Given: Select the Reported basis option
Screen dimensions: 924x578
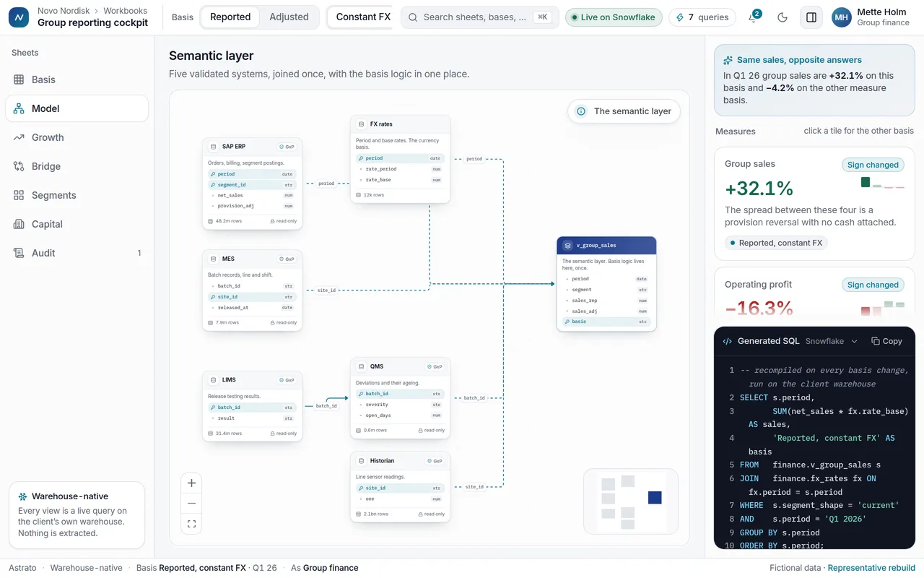Looking at the screenshot, I should 230,17.
